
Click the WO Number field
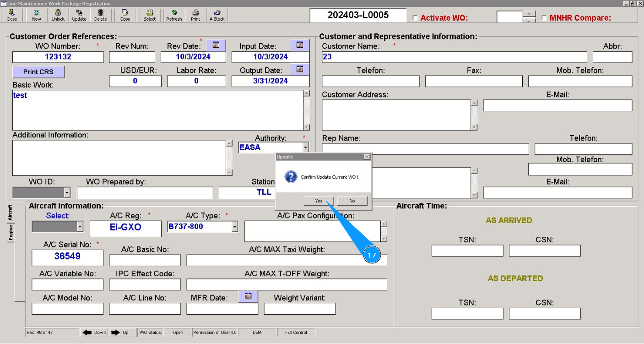(x=58, y=57)
